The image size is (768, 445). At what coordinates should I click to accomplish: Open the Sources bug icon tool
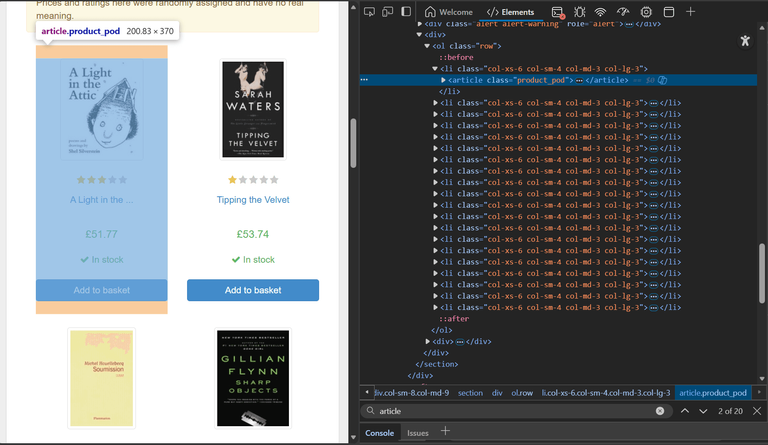(x=579, y=12)
